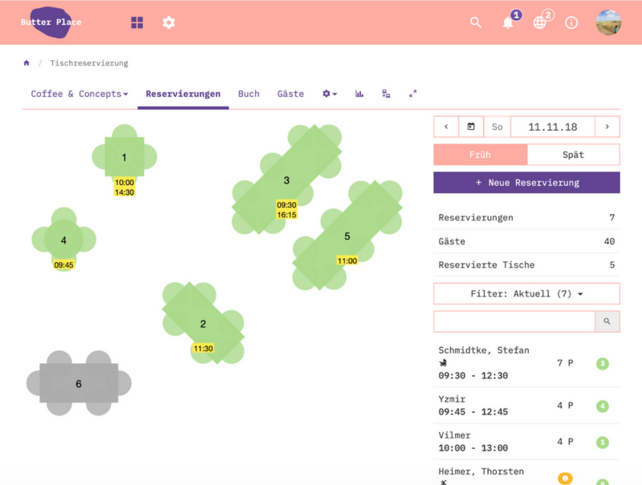The width and height of the screenshot is (642, 485).
Task: Select the gray table 6 on floor plan
Action: [x=78, y=384]
